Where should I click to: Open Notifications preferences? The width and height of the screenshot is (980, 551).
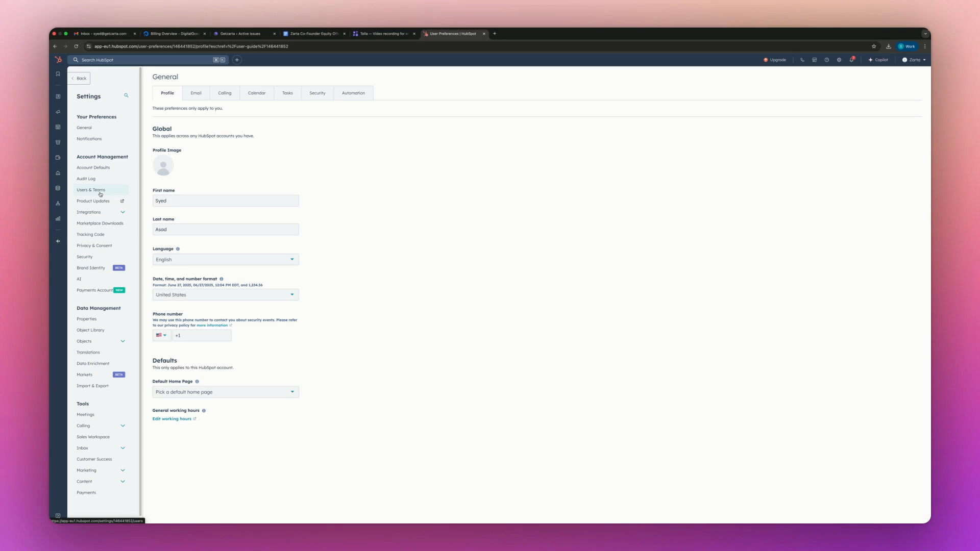[89, 139]
